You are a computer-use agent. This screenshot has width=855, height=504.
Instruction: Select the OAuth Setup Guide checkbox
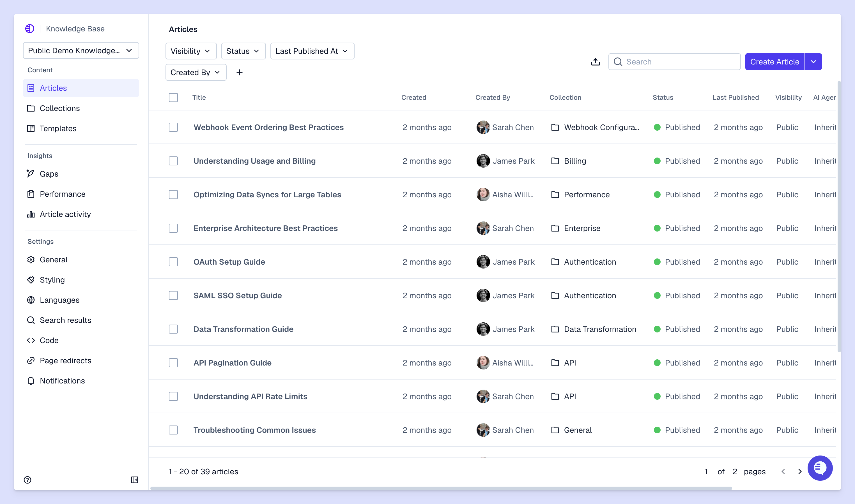173,262
